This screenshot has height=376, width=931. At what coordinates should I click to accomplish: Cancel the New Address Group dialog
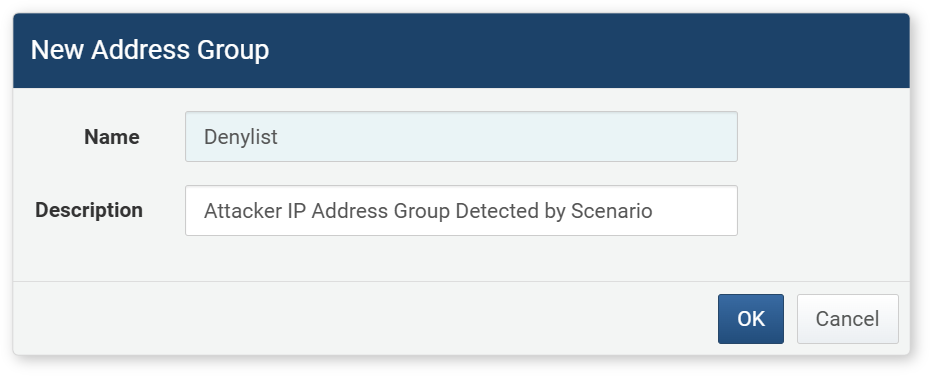pyautogui.click(x=847, y=319)
